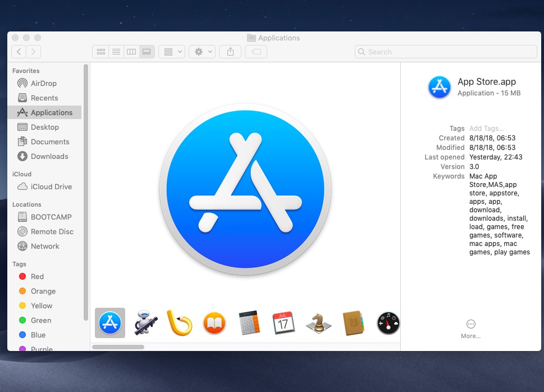
Task: Switch to column view
Action: point(131,52)
